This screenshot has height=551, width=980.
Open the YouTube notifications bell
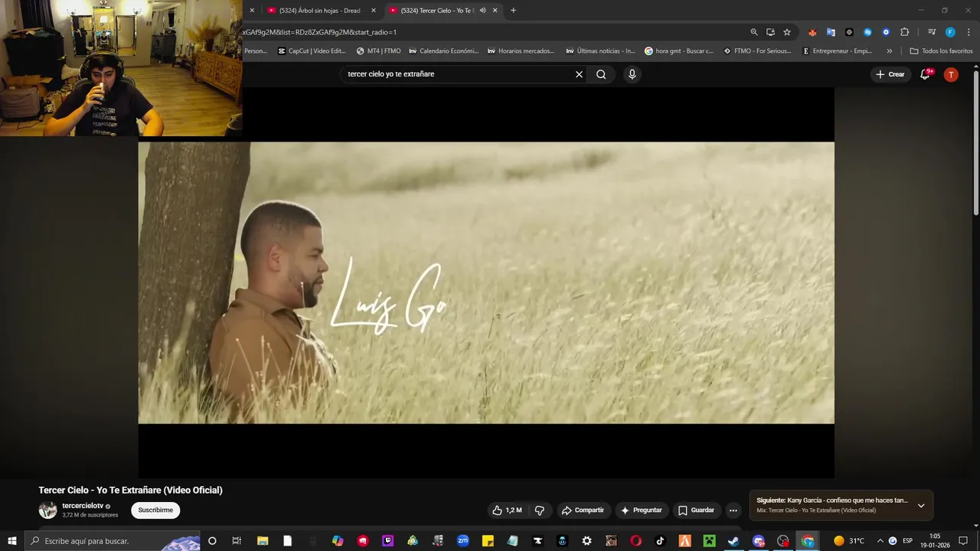click(925, 74)
